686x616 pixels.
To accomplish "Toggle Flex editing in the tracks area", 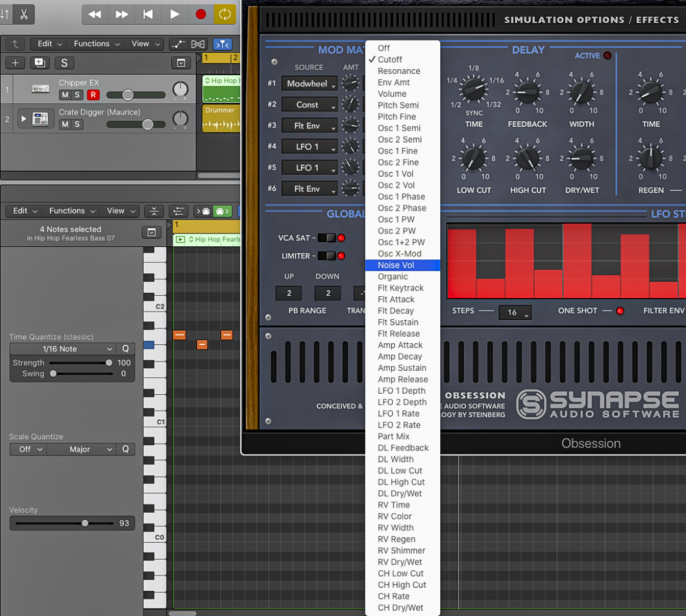I will (198, 44).
